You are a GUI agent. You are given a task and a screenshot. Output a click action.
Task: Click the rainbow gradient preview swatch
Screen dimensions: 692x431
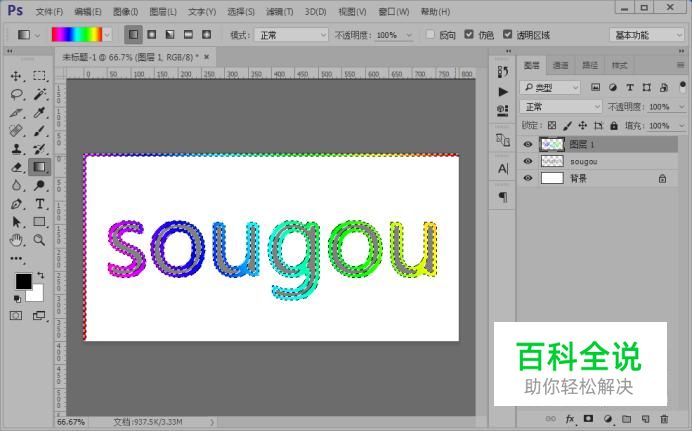[x=77, y=35]
